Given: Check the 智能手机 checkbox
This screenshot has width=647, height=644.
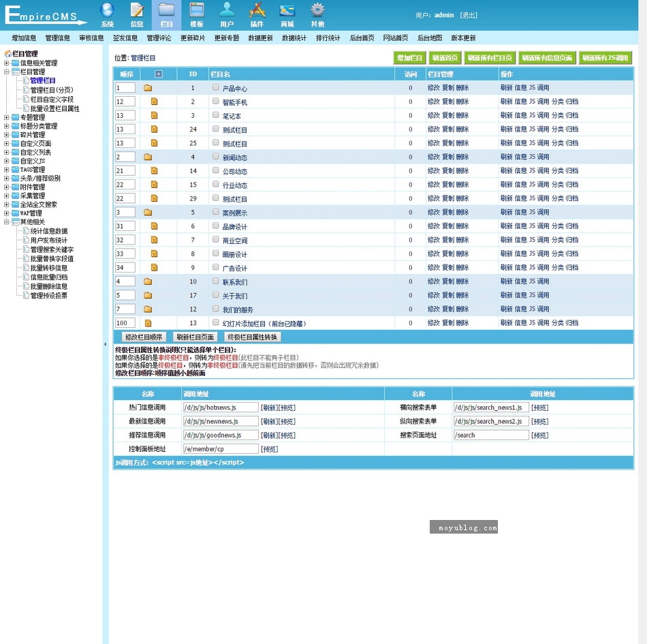Looking at the screenshot, I should tap(215, 101).
